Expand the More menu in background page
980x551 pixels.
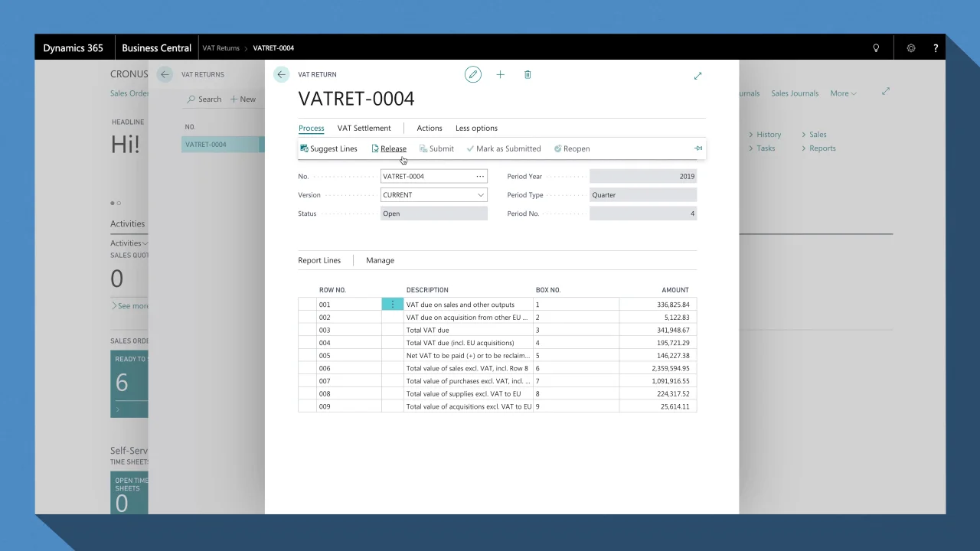843,93
